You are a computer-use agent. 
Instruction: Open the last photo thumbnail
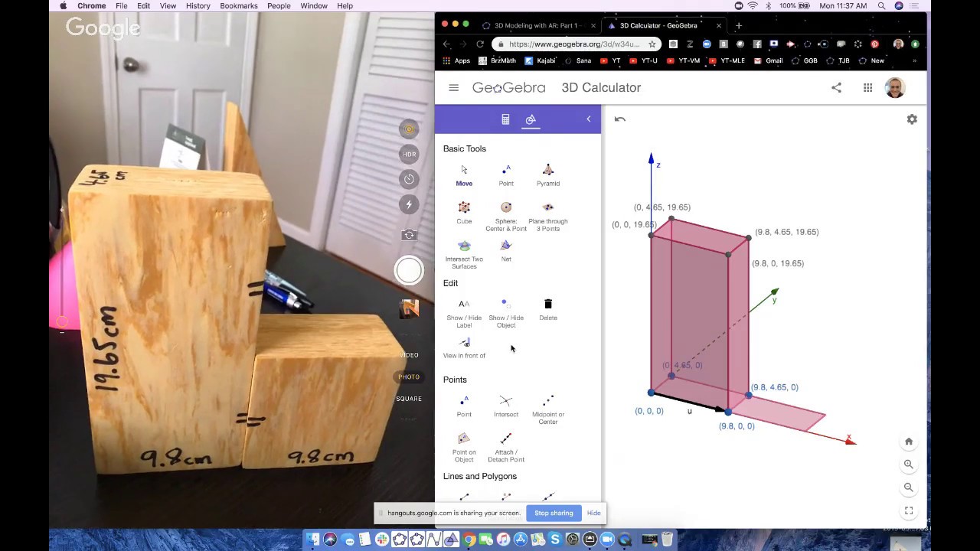(x=409, y=309)
